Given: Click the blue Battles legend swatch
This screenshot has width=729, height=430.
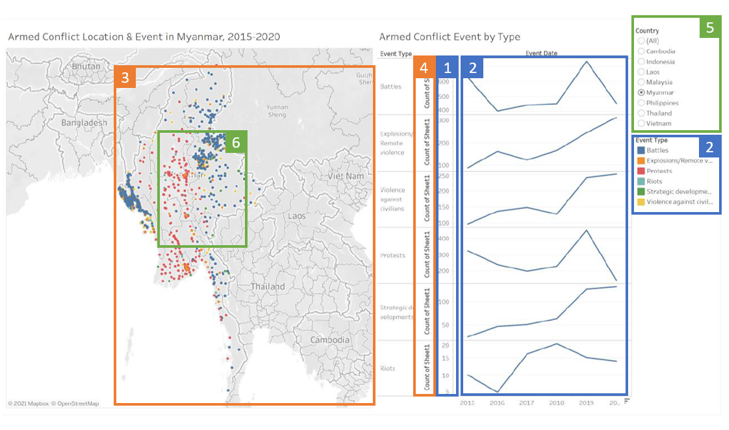Looking at the screenshot, I should pyautogui.click(x=639, y=150).
